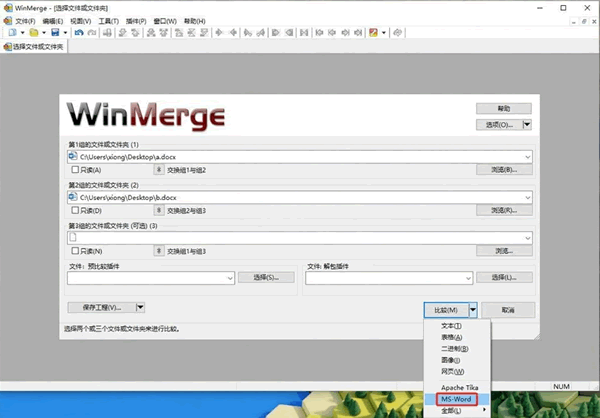Browse for the second file with 浏览(R)

[x=504, y=210]
